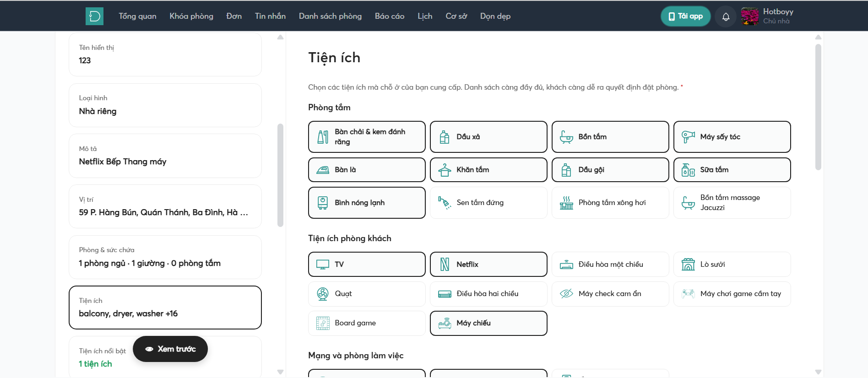Go to Khóa phòng page

(x=191, y=16)
